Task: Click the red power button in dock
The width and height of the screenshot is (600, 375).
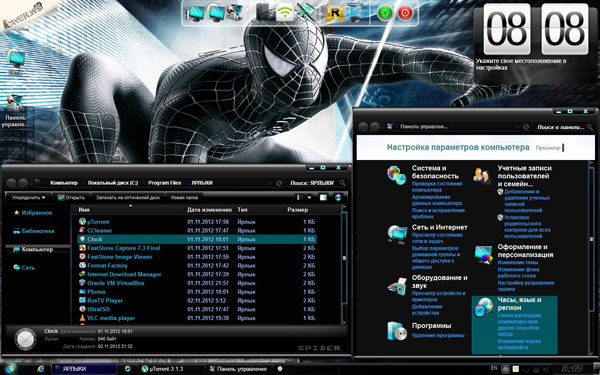Action: pyautogui.click(x=405, y=13)
